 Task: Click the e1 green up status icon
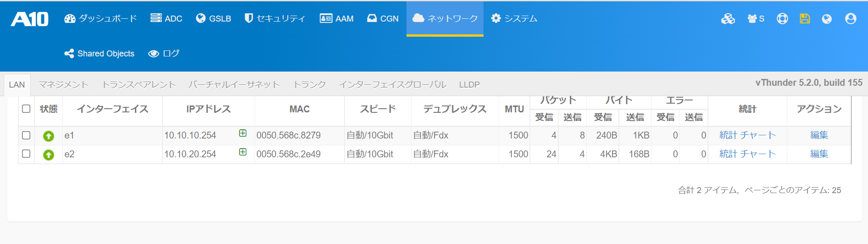click(x=48, y=136)
